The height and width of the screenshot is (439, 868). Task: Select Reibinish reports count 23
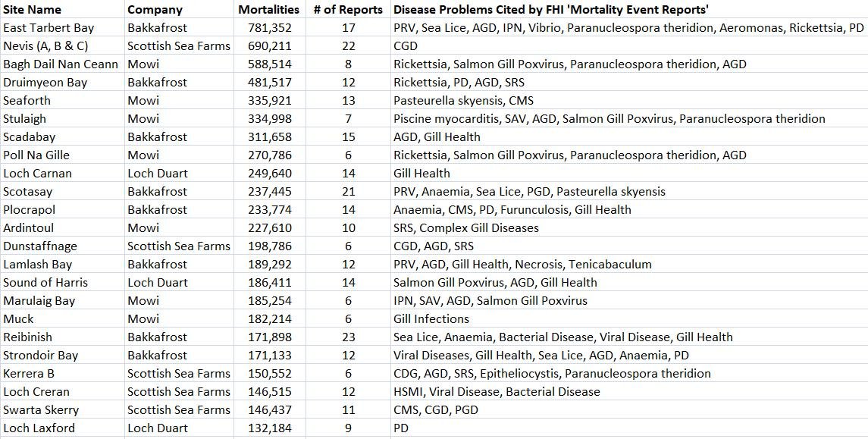pos(348,337)
